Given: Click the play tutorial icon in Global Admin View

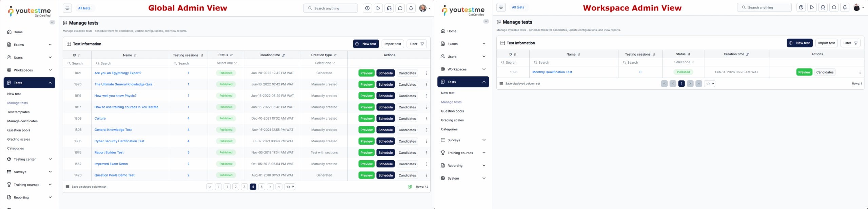Looking at the screenshot, I should coord(378,8).
